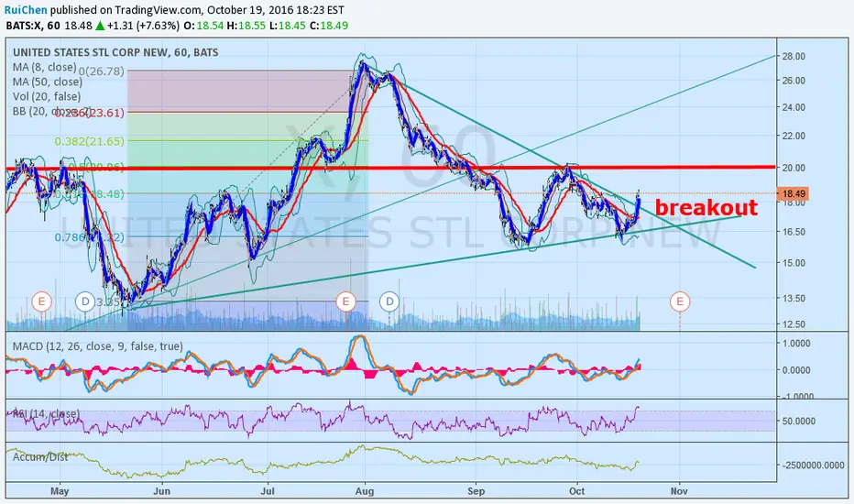Screen dimensions: 854x504
Task: Click the -2500000.0000 Accum/Dist scale label
Action: pyautogui.click(x=813, y=466)
